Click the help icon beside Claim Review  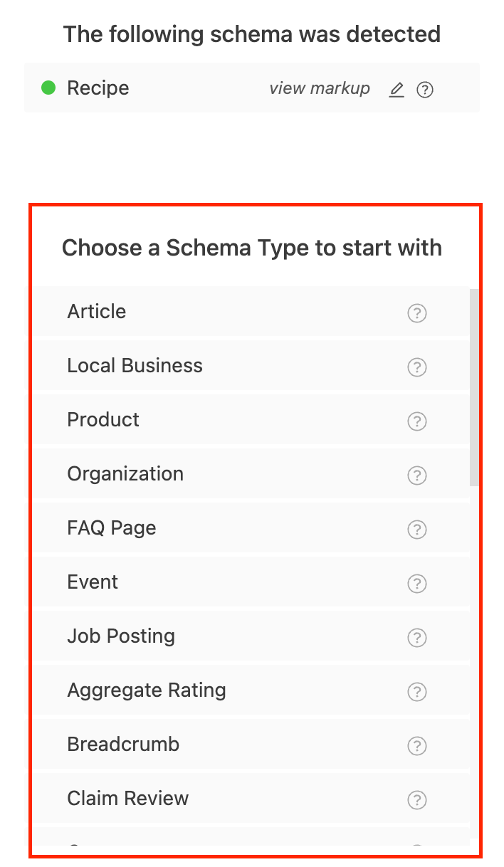point(416,799)
